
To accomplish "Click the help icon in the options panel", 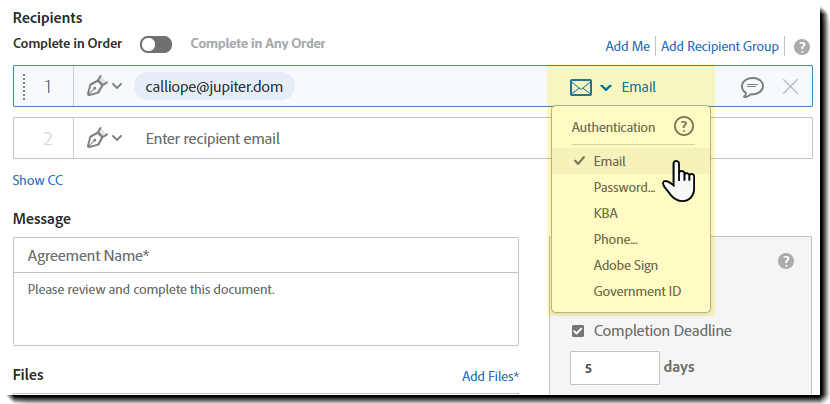I will [786, 261].
